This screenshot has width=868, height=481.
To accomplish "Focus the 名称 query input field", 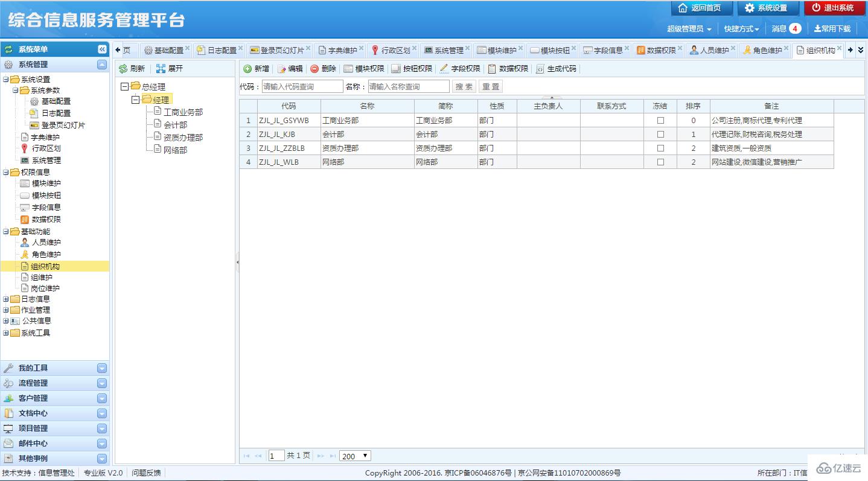I will tap(409, 87).
